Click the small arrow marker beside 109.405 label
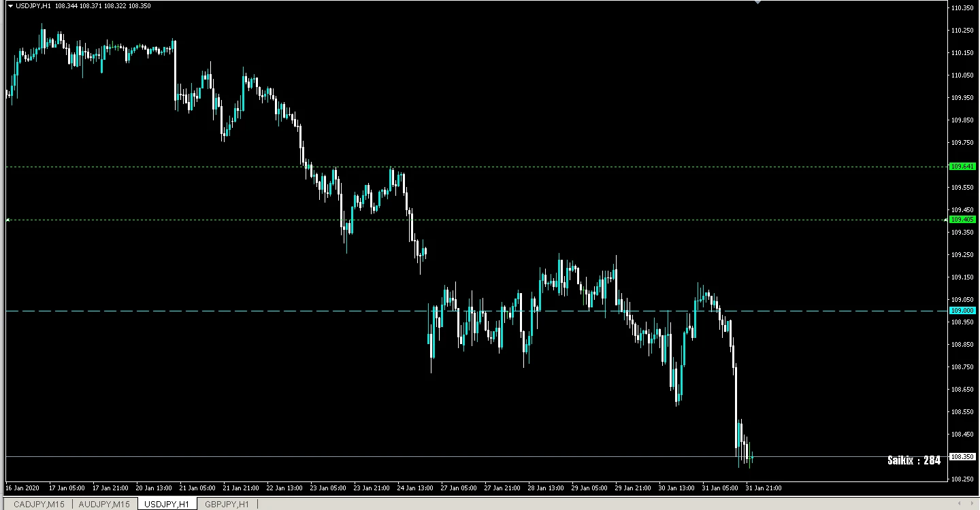 click(x=950, y=220)
